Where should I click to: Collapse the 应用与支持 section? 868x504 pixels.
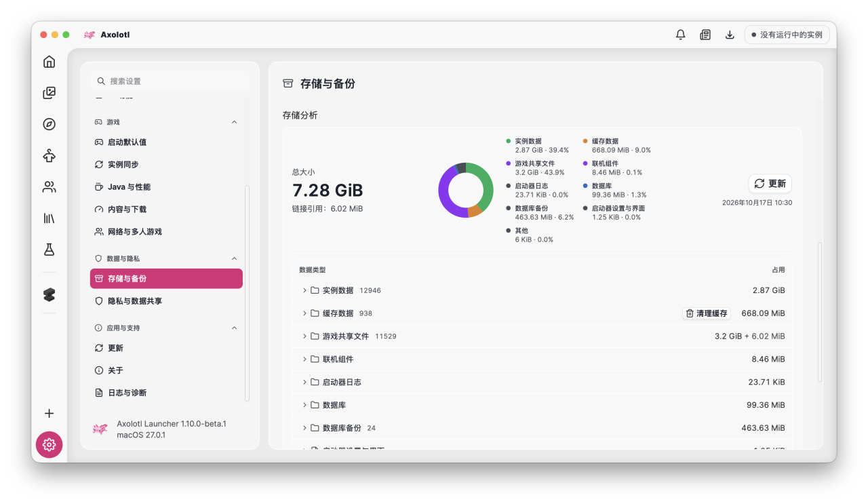point(235,328)
